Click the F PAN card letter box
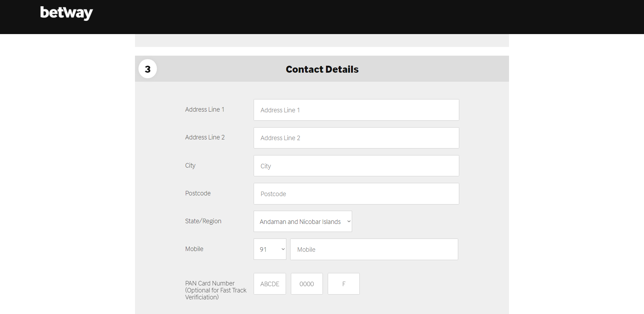 point(343,283)
